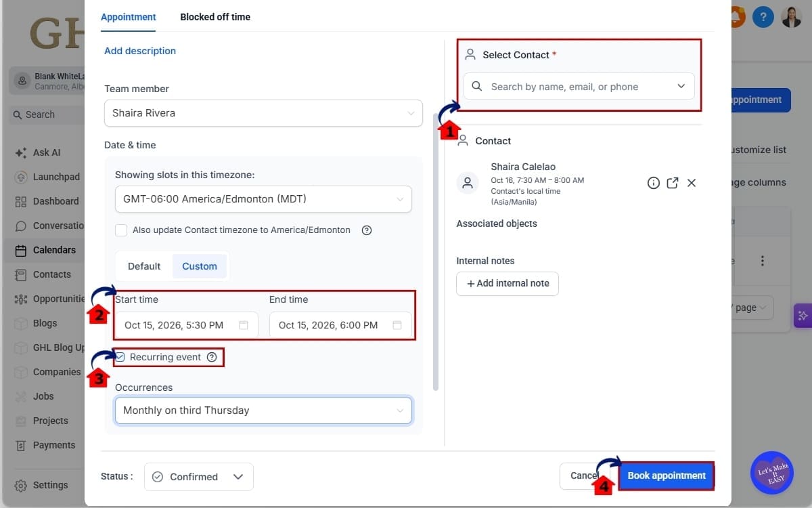Open calendar picker in Start time field

pyautogui.click(x=244, y=325)
